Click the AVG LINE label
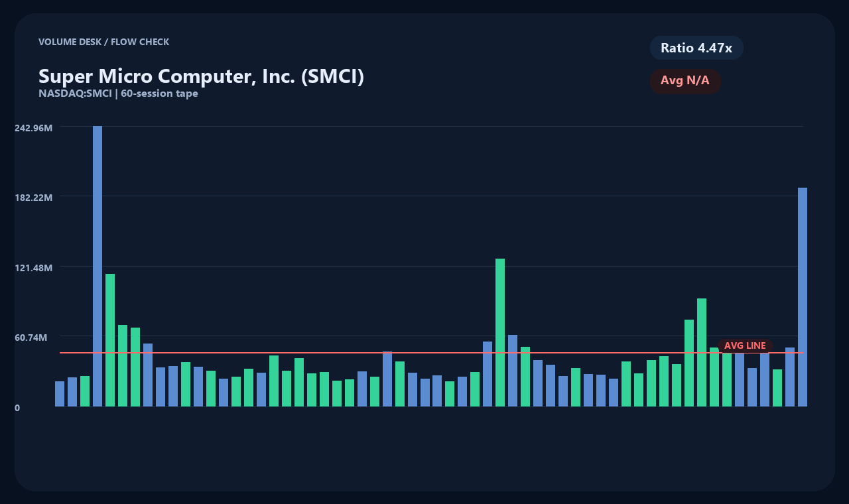Image resolution: width=849 pixels, height=504 pixels. [x=745, y=346]
